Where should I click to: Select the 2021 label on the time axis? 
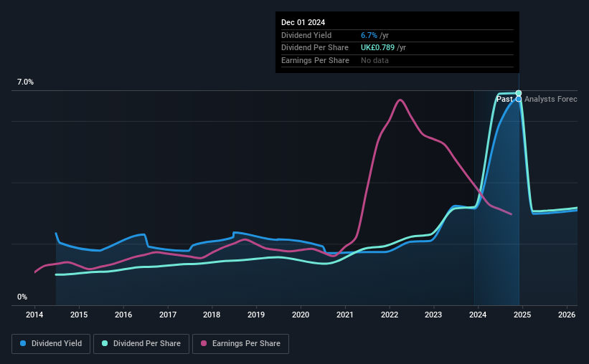coord(345,315)
